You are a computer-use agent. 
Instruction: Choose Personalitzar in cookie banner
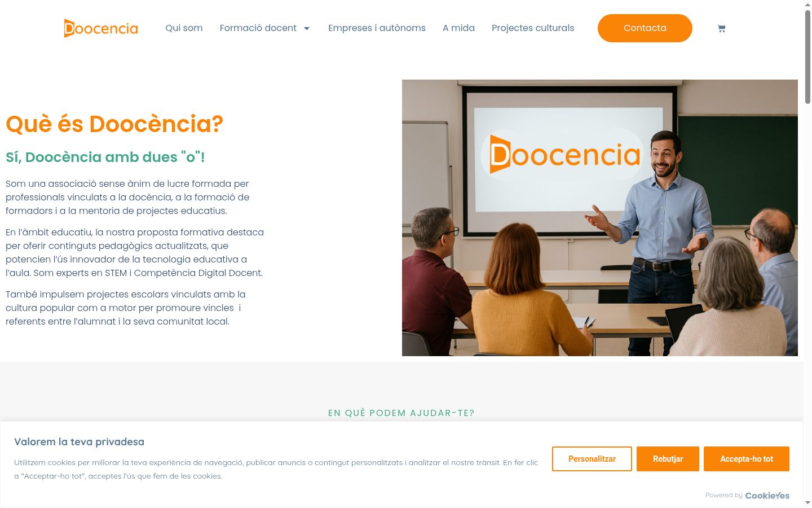[x=592, y=459]
